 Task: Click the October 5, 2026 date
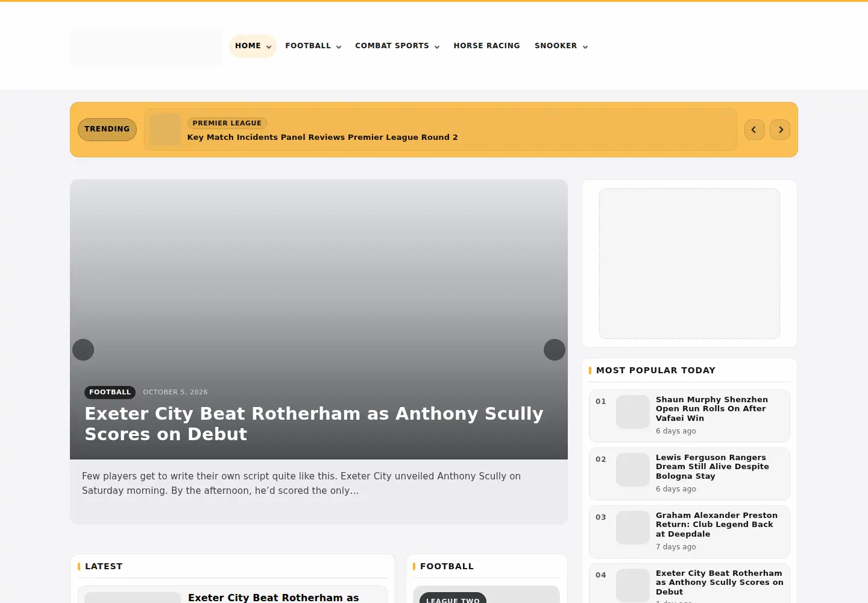175,392
